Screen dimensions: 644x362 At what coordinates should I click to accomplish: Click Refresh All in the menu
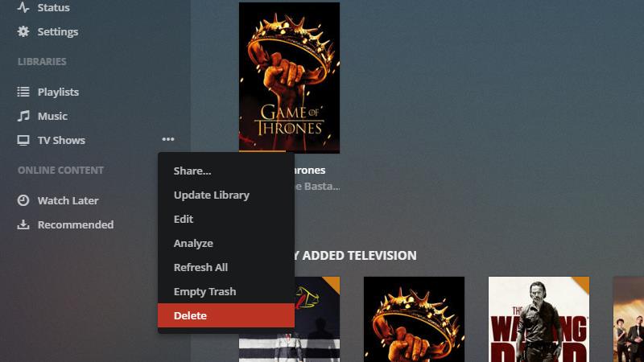tap(226, 267)
